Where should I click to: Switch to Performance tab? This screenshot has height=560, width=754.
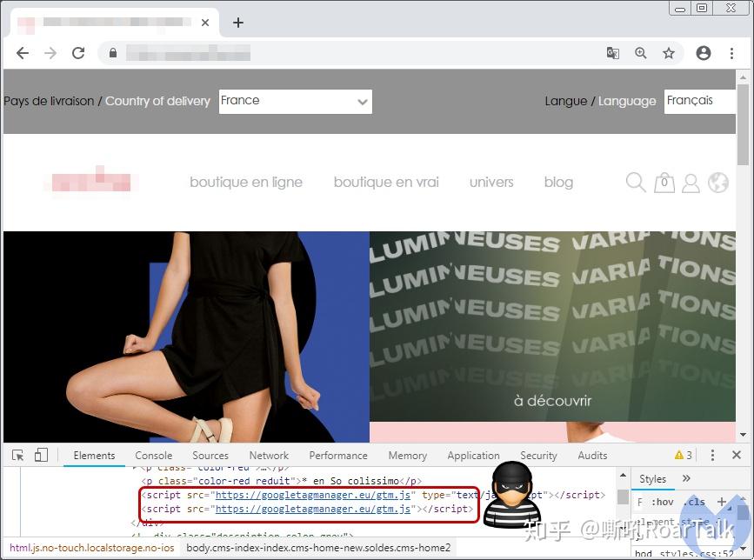(x=338, y=455)
